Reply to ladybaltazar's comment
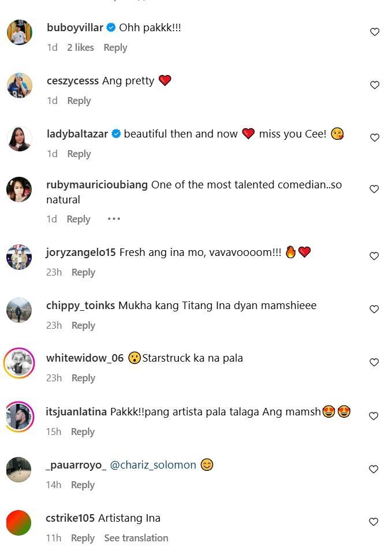 (x=79, y=154)
